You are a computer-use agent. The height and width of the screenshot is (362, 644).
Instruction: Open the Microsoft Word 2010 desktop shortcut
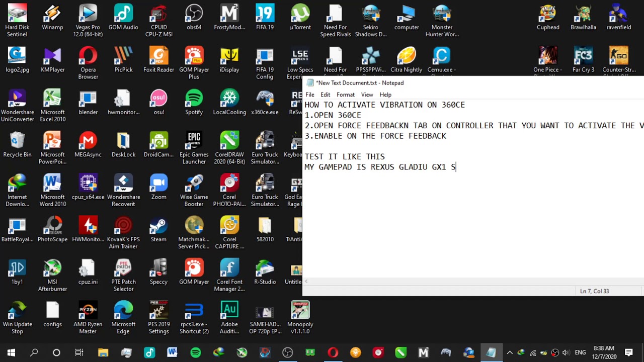coord(52,191)
